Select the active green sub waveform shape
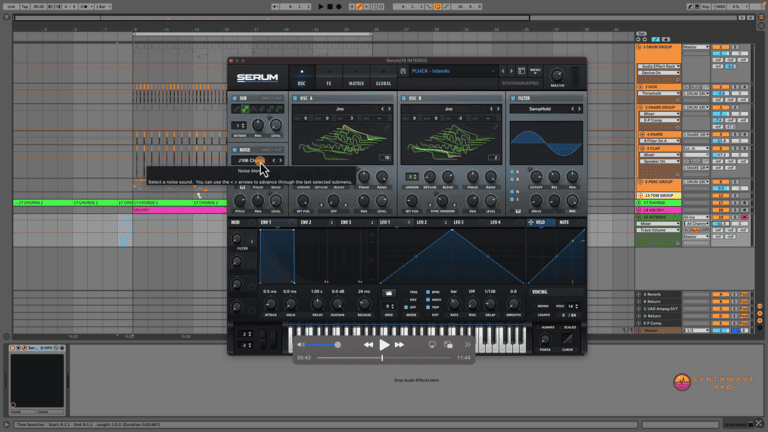 245,109
